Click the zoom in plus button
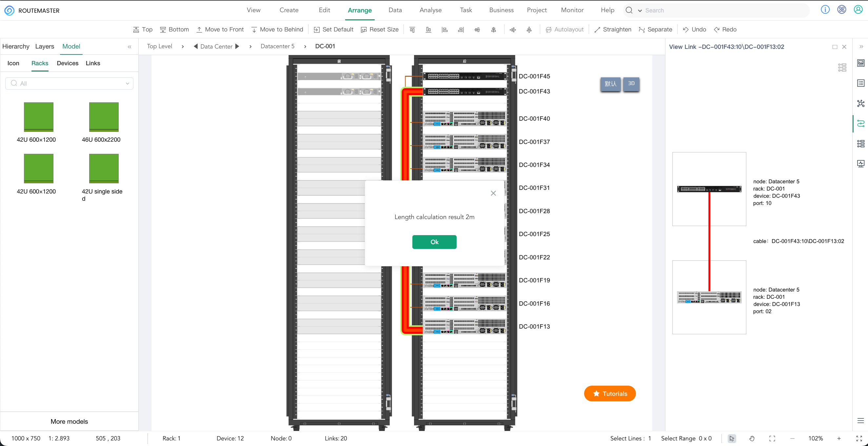The height and width of the screenshot is (446, 868). coord(839,438)
